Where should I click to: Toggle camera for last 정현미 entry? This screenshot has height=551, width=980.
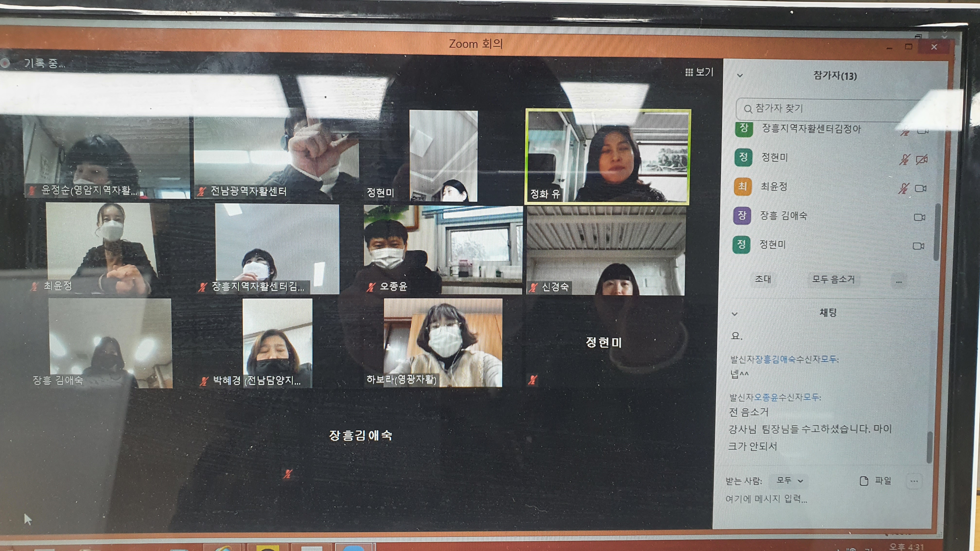tap(918, 246)
